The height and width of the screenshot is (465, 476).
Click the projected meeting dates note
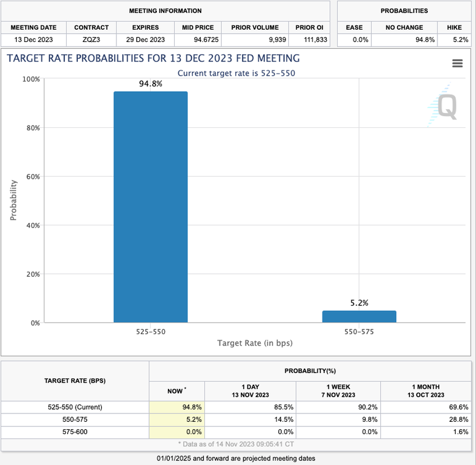[237, 458]
